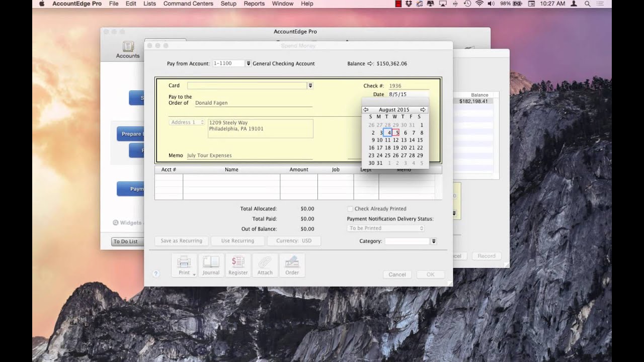Open the Setup menu
The width and height of the screenshot is (644, 362).
(228, 4)
